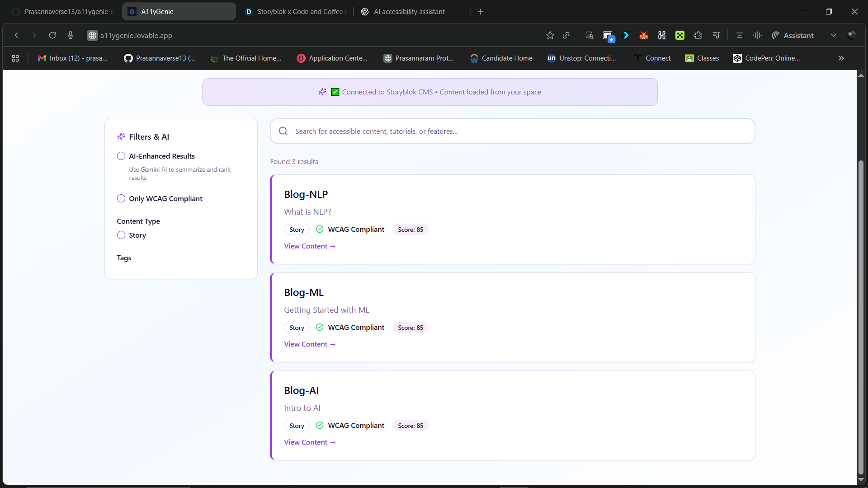
Task: Open View Content link for Blog-NLP
Action: 310,246
